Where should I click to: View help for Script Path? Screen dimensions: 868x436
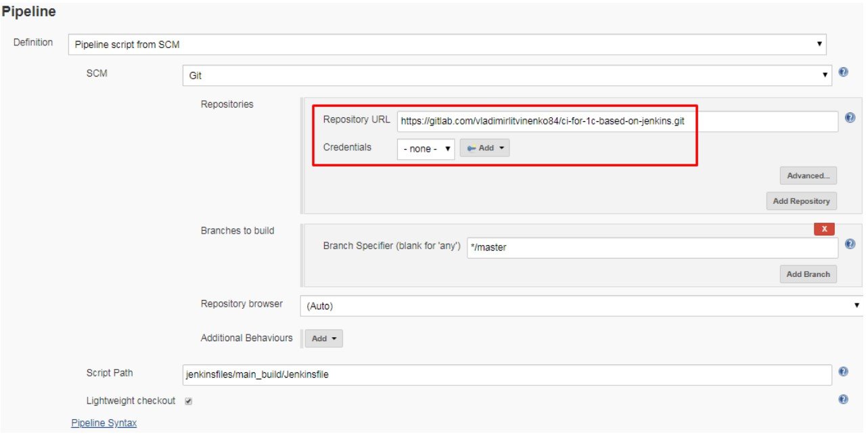coord(843,372)
